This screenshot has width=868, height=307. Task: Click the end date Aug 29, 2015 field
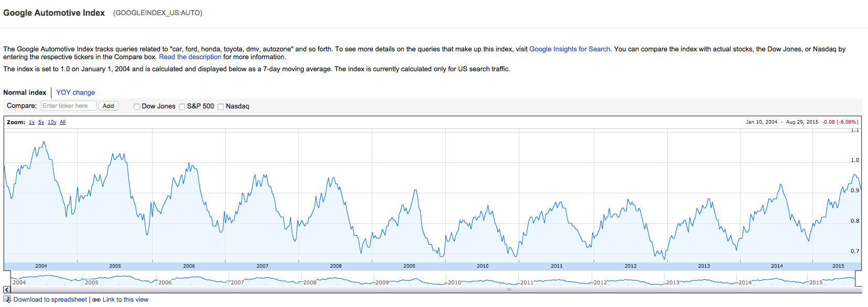point(802,122)
